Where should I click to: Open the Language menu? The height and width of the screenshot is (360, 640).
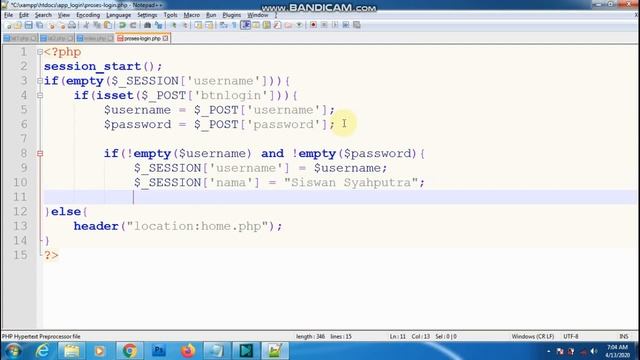[118, 15]
